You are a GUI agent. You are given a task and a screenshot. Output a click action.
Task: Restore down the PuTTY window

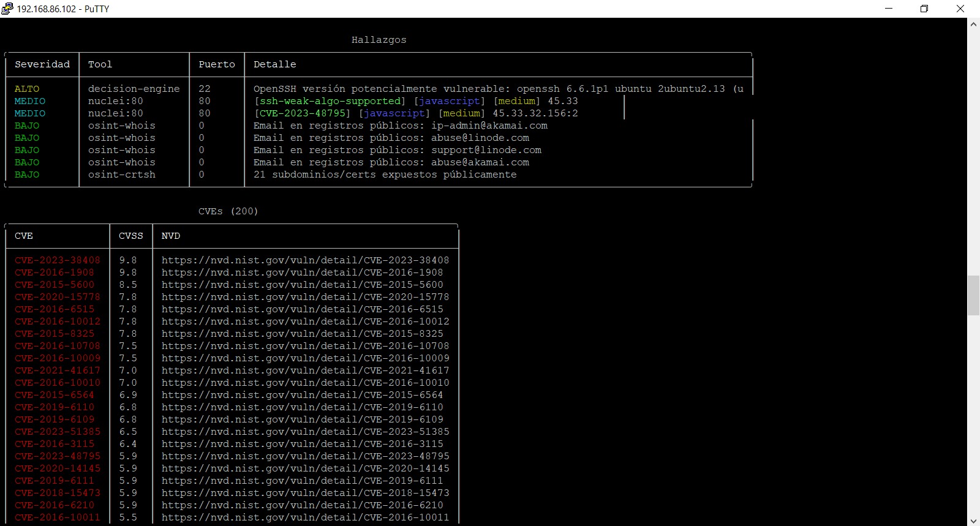pyautogui.click(x=924, y=9)
